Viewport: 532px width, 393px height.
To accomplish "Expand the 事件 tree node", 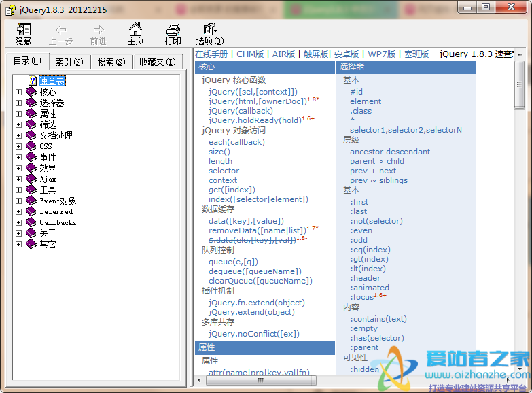I will point(18,157).
